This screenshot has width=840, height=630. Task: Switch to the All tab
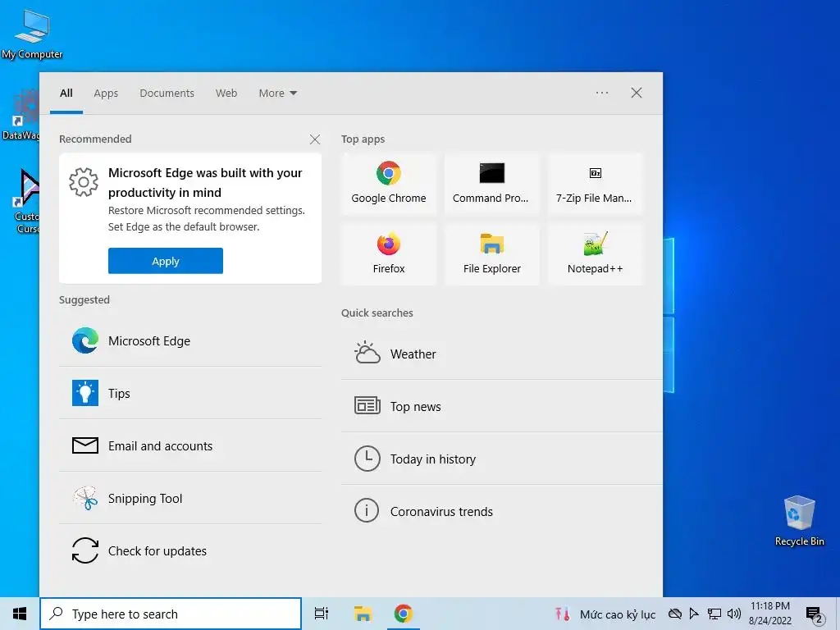[x=66, y=94]
